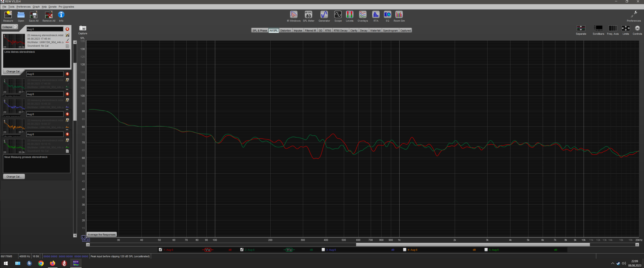Open the SPL Meter
This screenshot has height=268, width=644.
(x=308, y=15)
